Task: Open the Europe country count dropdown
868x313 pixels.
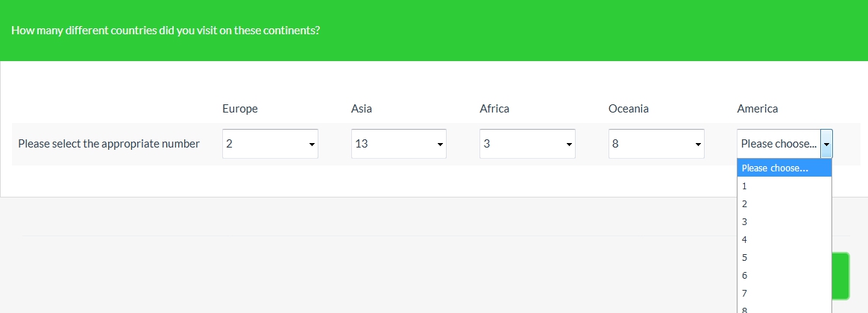Action: click(269, 144)
